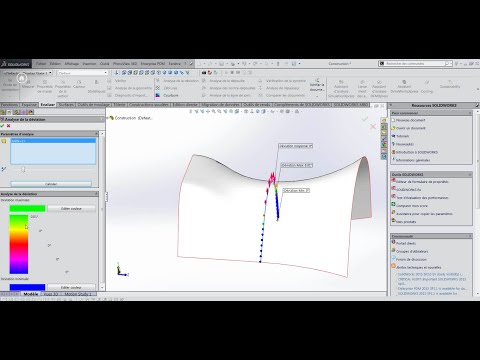
Task: Open Analyse de la ligne de joint
Action: pyautogui.click(x=227, y=95)
